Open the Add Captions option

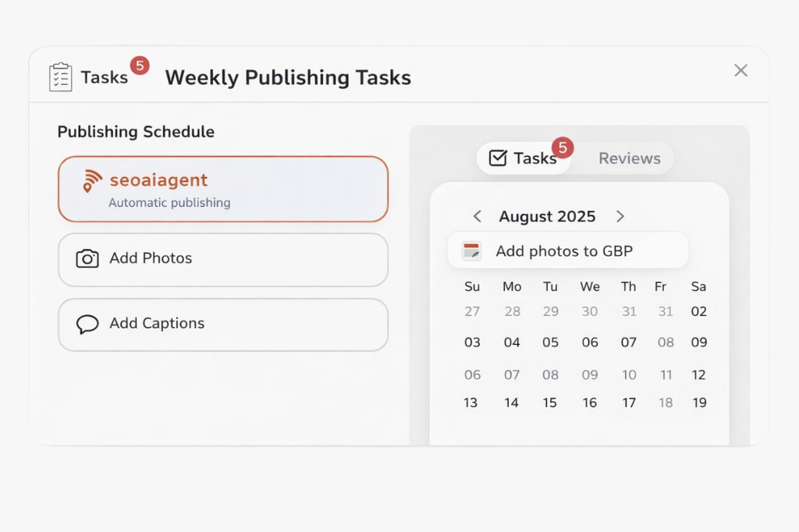(223, 324)
